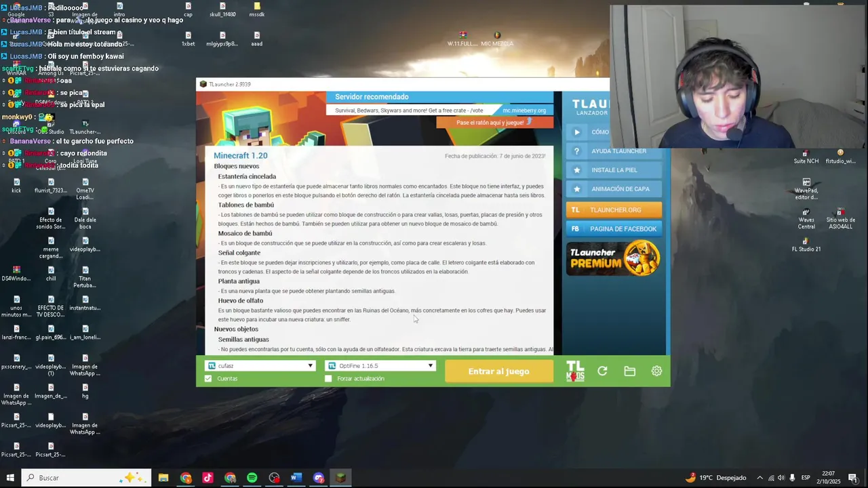Select 'Titan Pertuba...' desktop file
Image resolution: width=868 pixels, height=488 pixels.
(x=85, y=277)
